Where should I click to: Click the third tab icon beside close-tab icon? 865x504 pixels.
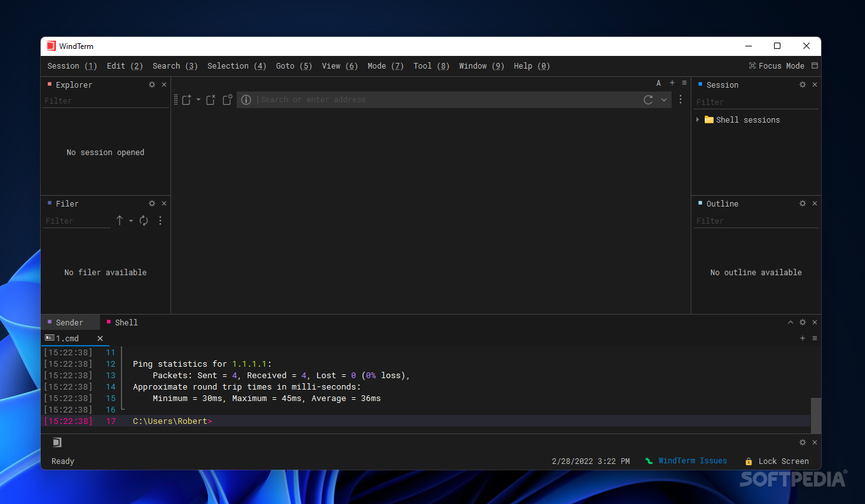(x=227, y=100)
